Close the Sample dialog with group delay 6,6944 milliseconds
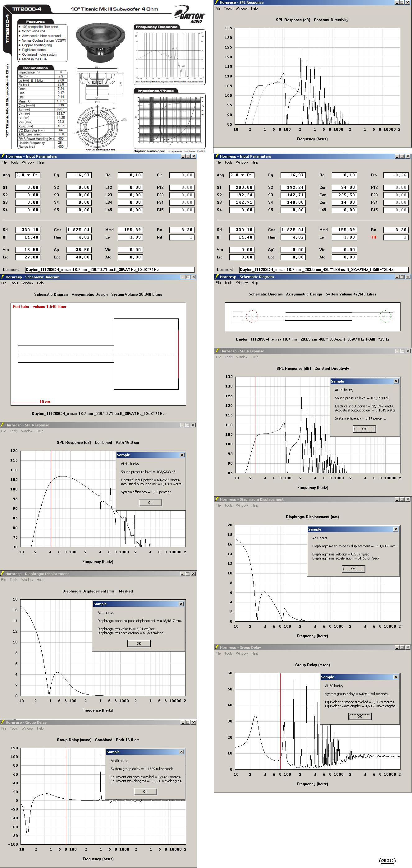Screen dimensions: 412x868 coord(396,677)
